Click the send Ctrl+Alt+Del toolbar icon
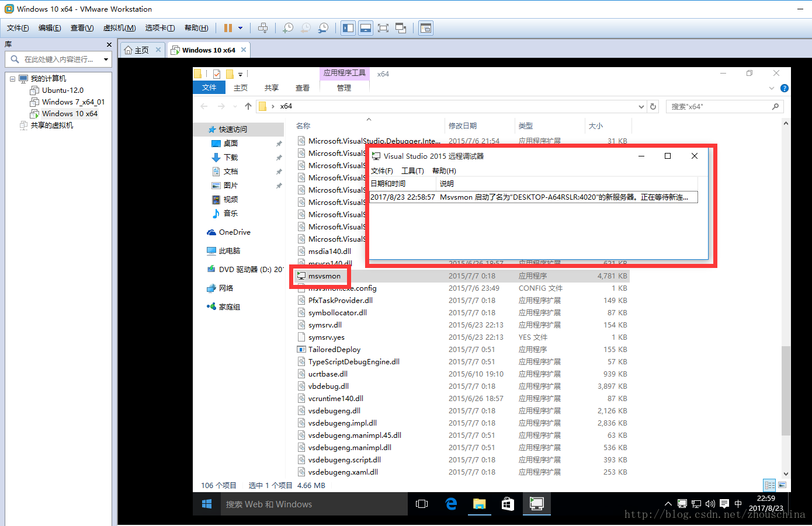Screen dimensions: 812x526 click(263, 28)
